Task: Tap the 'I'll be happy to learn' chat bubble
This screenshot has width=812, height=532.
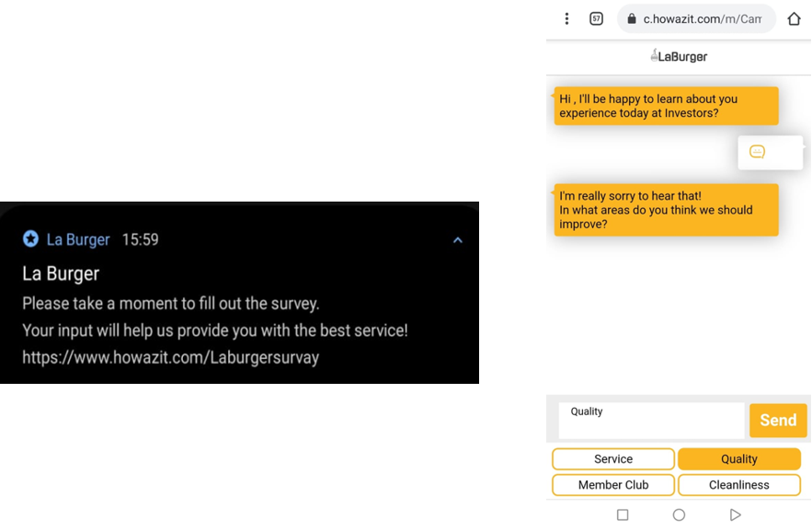Action: pos(666,106)
